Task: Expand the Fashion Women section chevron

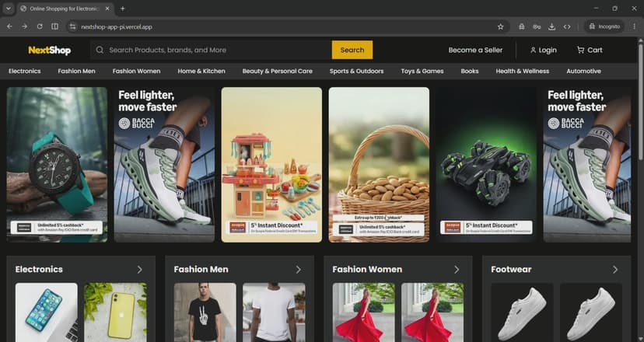Action: [457, 270]
